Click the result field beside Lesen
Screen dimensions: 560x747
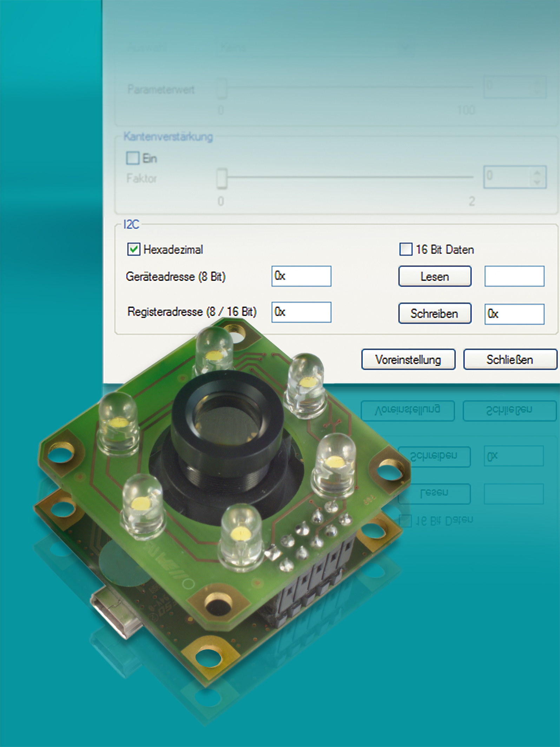[x=514, y=276]
